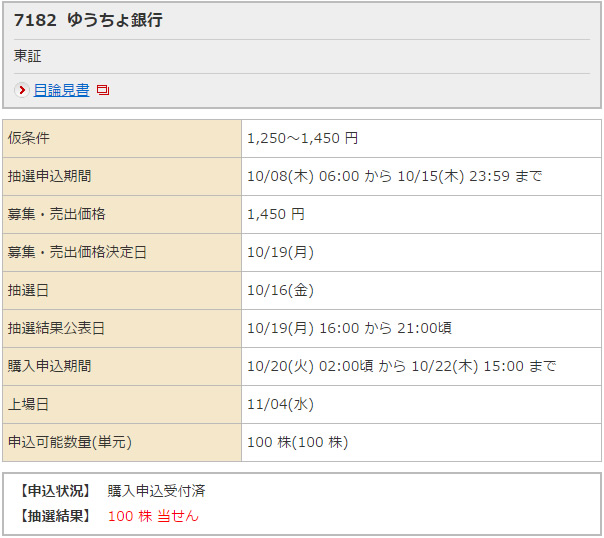Screen dimensions: 604x538
Task: Select the 申込可能数量(単元) row label
Action: tap(70, 442)
